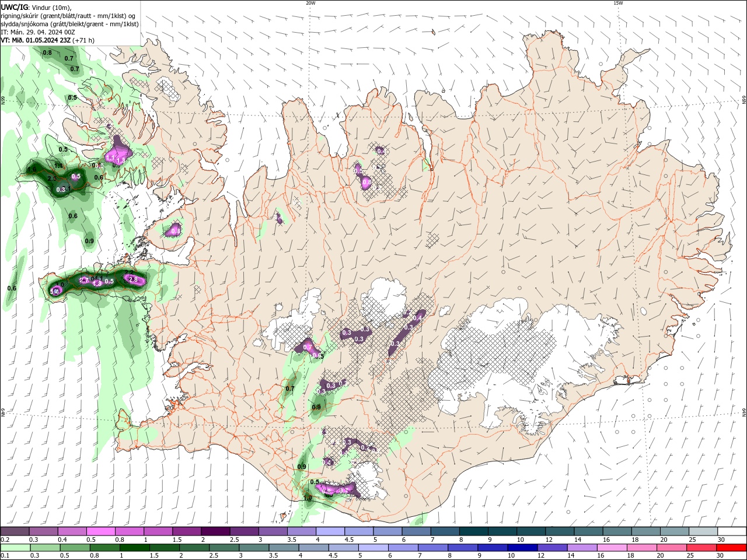This screenshot has width=747, height=560.
Task: Click the white snow scale swatch above 30
Action: [x=732, y=531]
